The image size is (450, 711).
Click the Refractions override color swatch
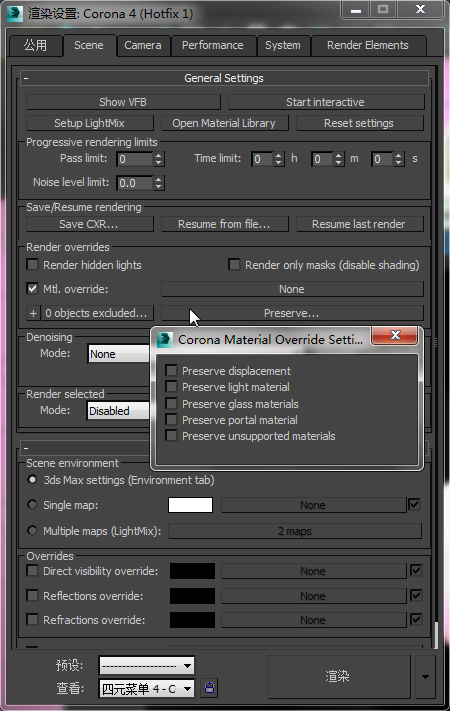coord(192,620)
